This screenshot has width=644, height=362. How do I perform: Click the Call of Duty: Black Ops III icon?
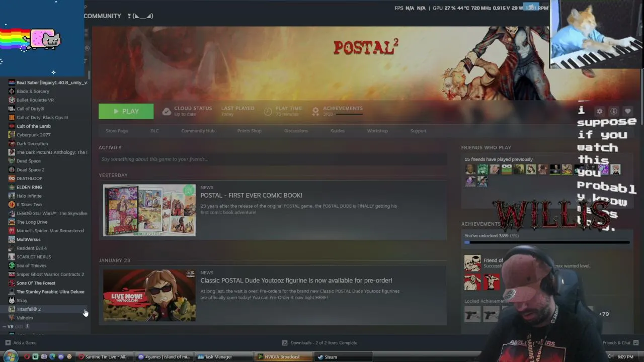(12, 118)
